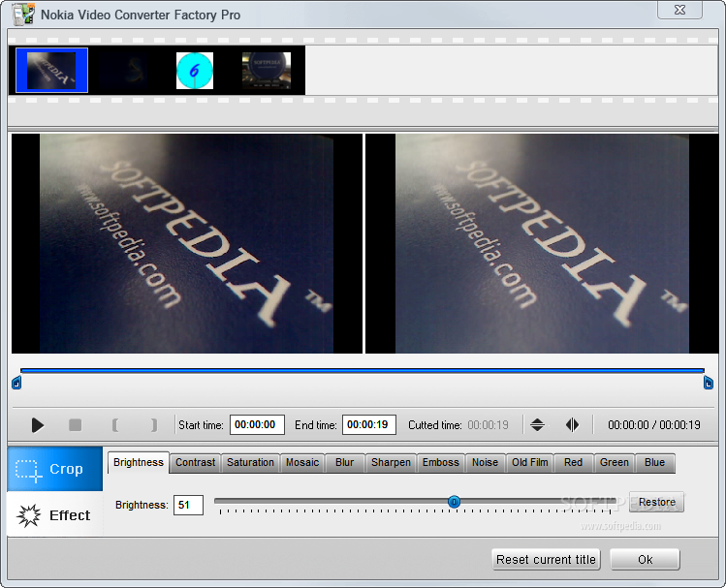Select the first highlighted Softpedia thumbnail

pyautogui.click(x=51, y=71)
